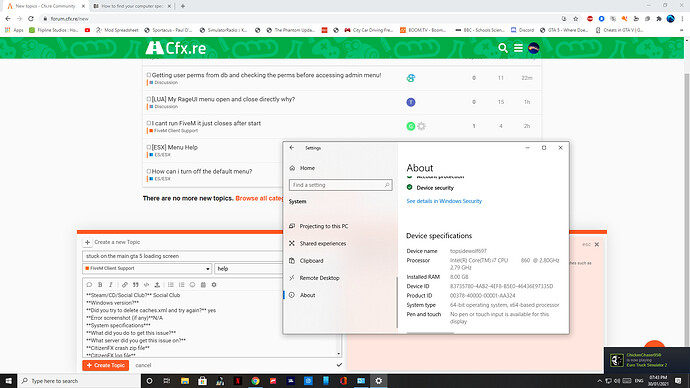Apply italic formatting in the topic editor

coord(111,285)
